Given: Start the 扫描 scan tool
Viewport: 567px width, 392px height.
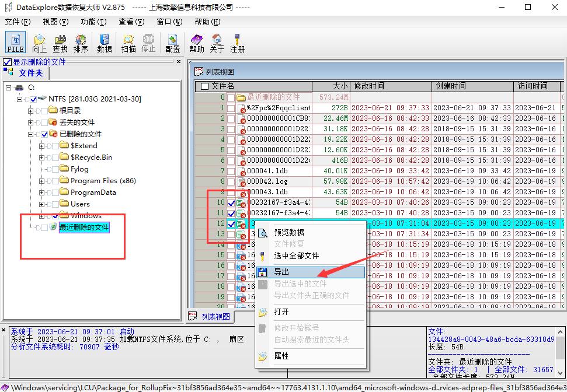Looking at the screenshot, I should (x=128, y=42).
